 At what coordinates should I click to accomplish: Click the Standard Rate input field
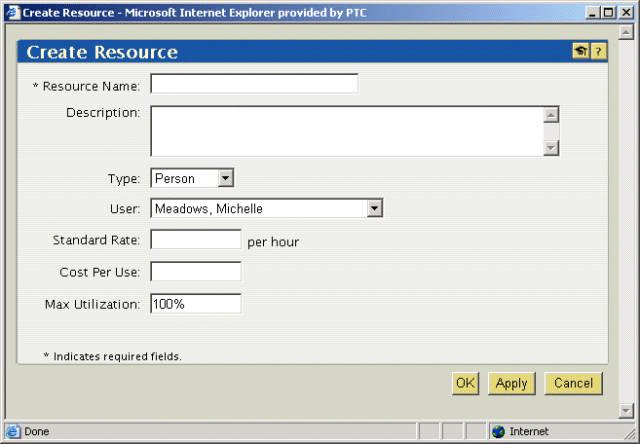(x=196, y=240)
